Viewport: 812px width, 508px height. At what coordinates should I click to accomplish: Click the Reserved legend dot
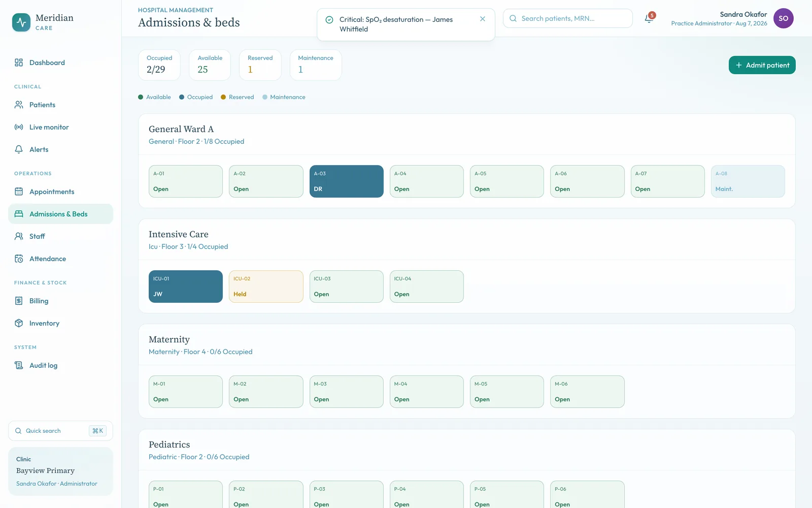[223, 97]
